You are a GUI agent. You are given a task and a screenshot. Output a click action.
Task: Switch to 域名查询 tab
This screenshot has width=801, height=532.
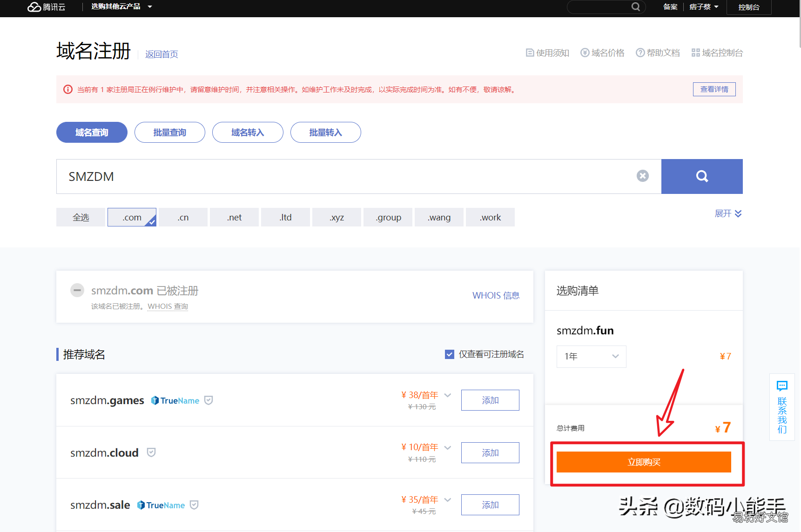point(92,133)
